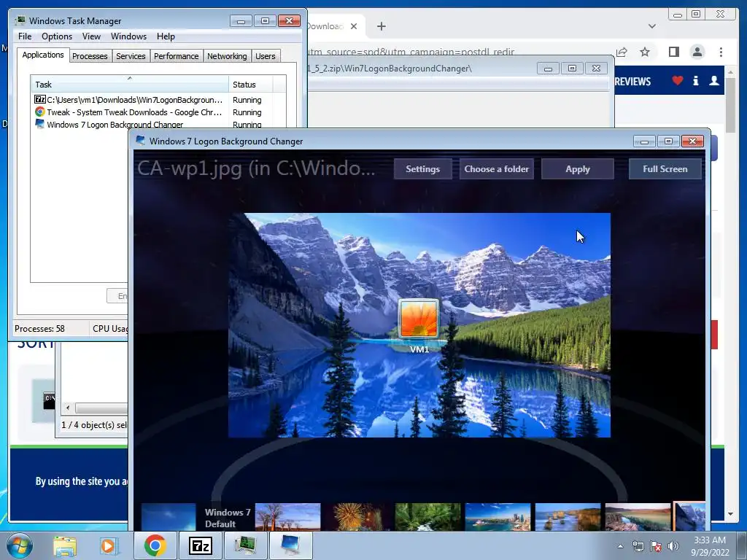Click the network tray icon

pos(638,546)
